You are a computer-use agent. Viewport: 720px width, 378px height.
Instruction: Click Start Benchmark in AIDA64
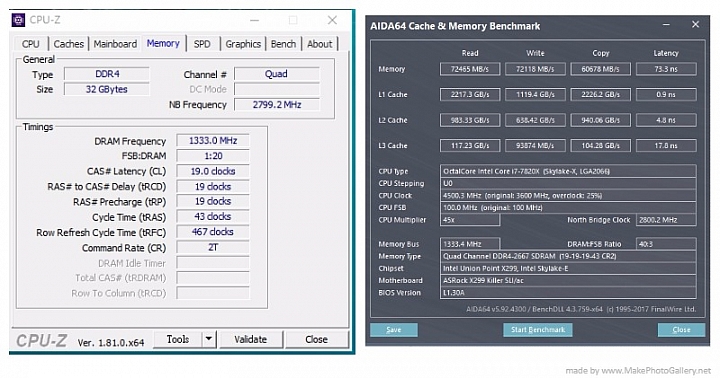pos(538,330)
